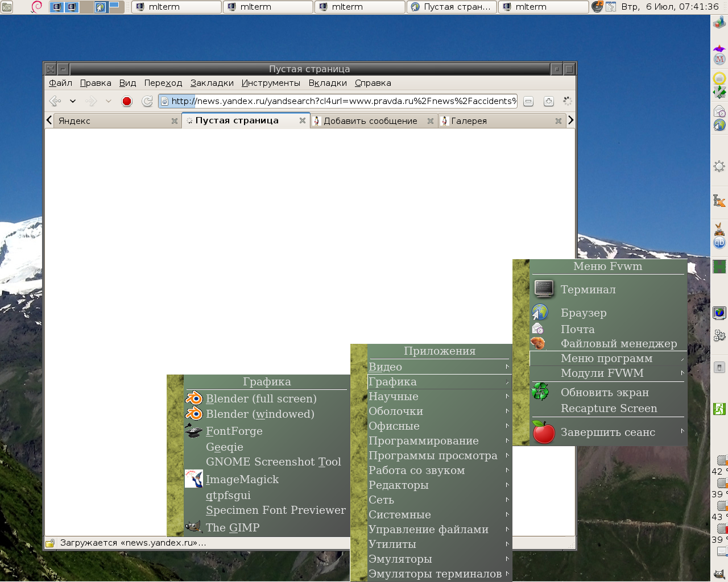Open the Закладки menu in the browser
Image resolution: width=728 pixels, height=582 pixels.
coord(212,83)
